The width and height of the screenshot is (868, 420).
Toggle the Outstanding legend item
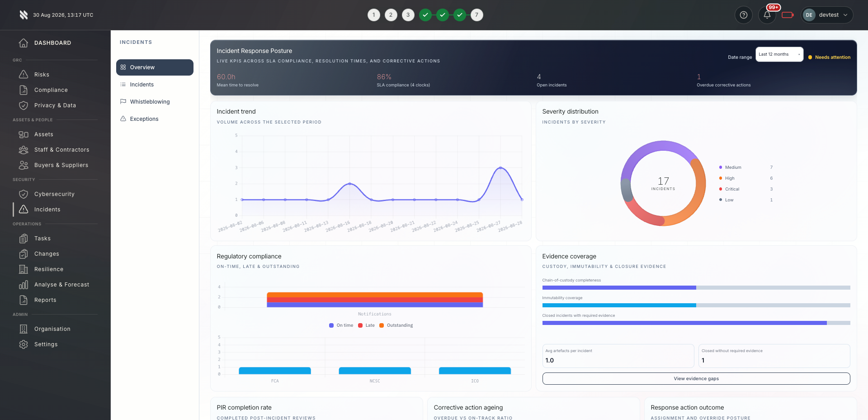tap(396, 325)
